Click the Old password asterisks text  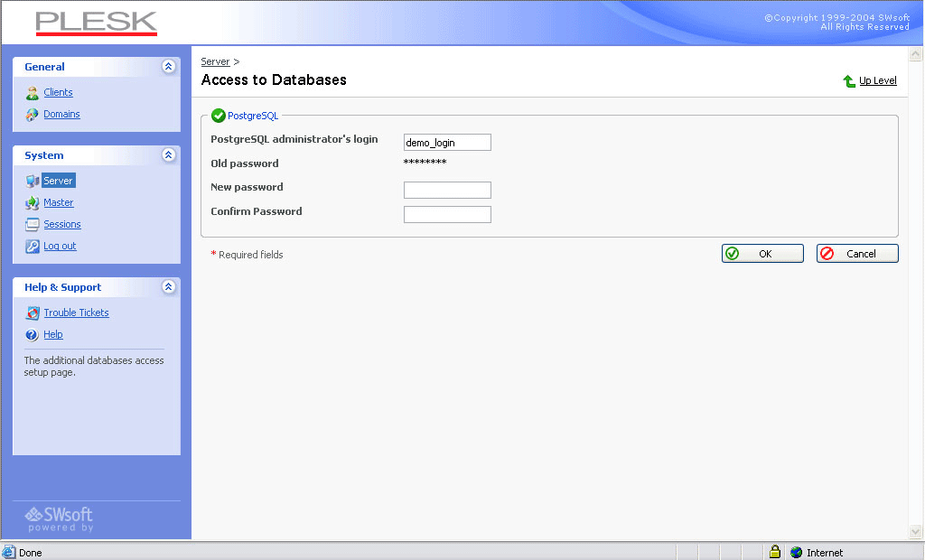(x=425, y=163)
